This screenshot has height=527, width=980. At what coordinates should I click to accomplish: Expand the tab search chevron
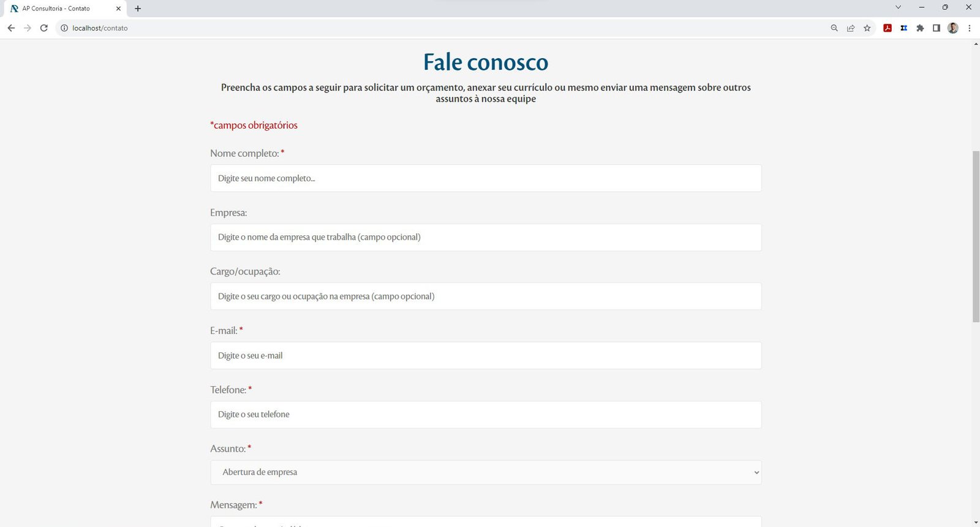click(x=898, y=7)
